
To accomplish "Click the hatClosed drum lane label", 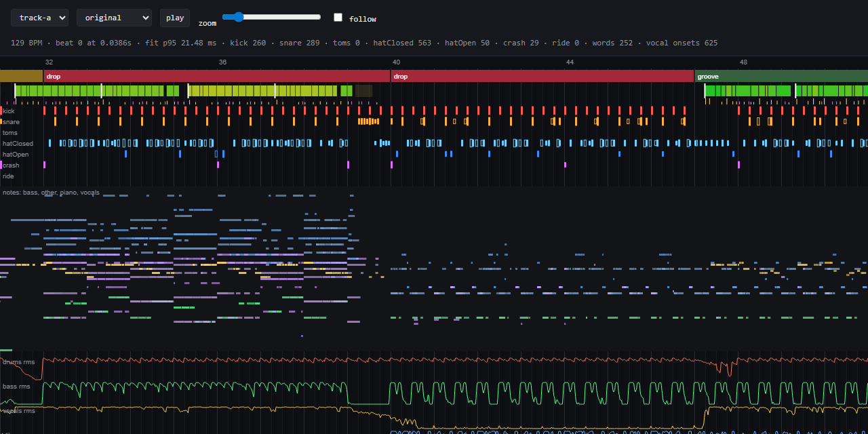I will pyautogui.click(x=18, y=143).
